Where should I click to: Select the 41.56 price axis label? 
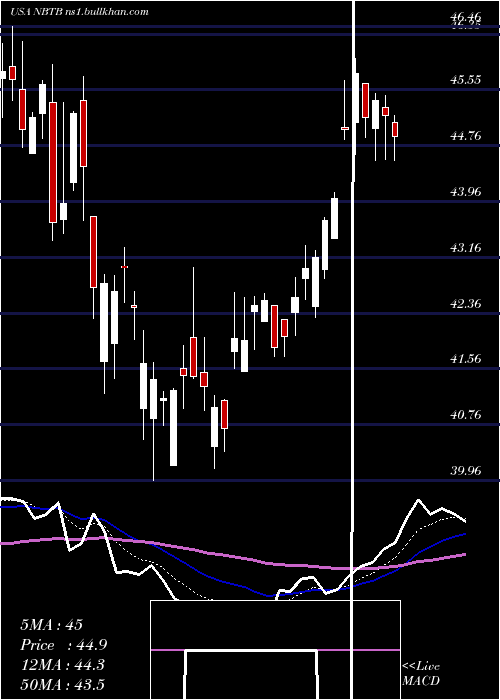click(x=466, y=359)
